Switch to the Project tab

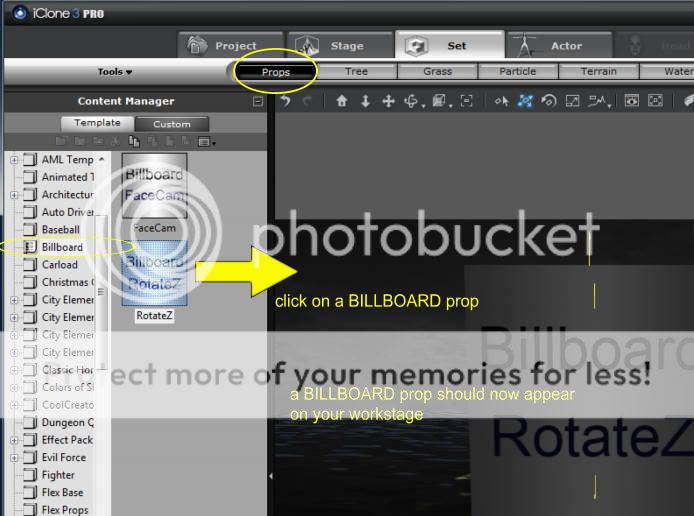click(231, 45)
